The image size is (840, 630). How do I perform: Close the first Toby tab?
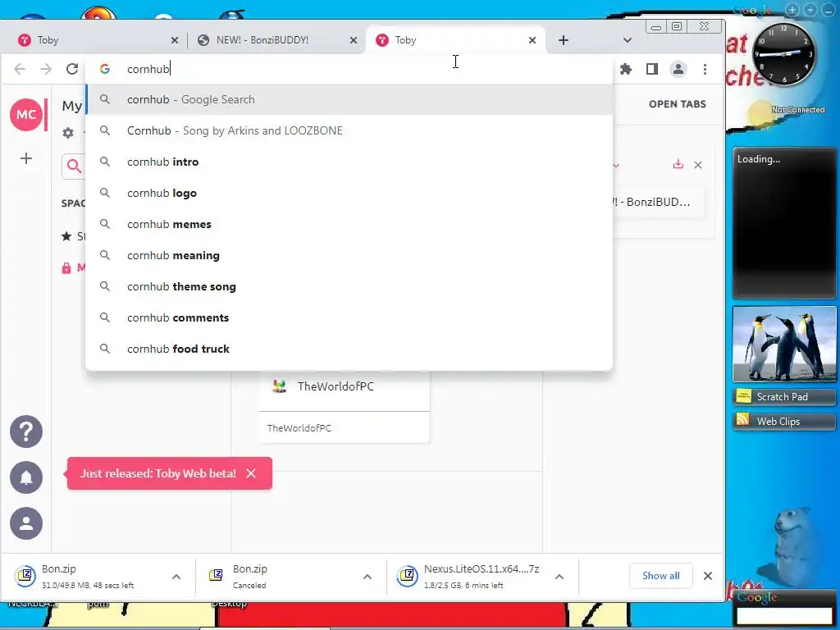(175, 40)
